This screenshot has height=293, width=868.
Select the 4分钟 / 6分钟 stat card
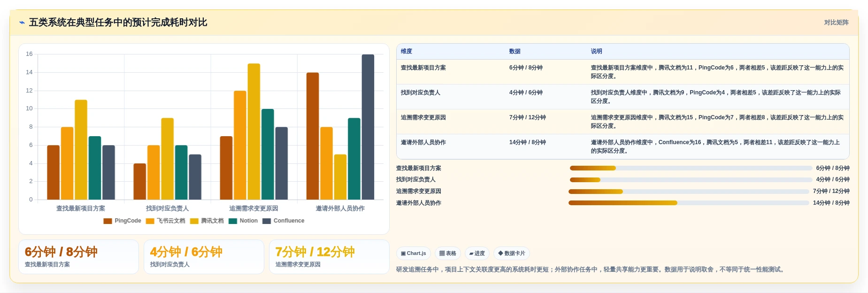204,257
